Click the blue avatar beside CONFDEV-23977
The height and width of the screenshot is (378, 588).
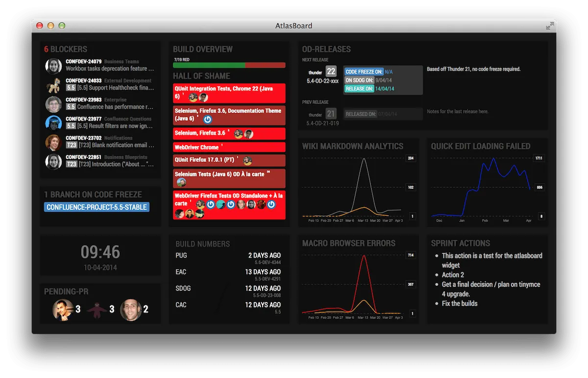click(x=53, y=123)
